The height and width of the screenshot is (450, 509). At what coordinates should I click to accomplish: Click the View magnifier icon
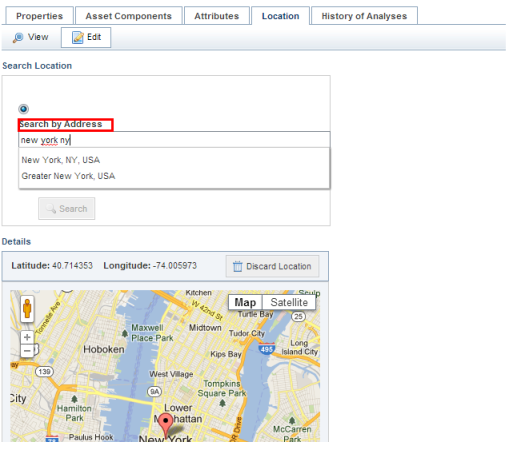18,37
